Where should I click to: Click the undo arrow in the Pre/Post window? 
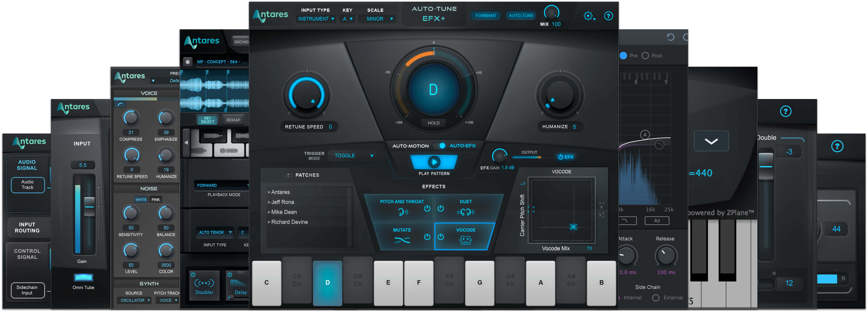pyautogui.click(x=670, y=37)
